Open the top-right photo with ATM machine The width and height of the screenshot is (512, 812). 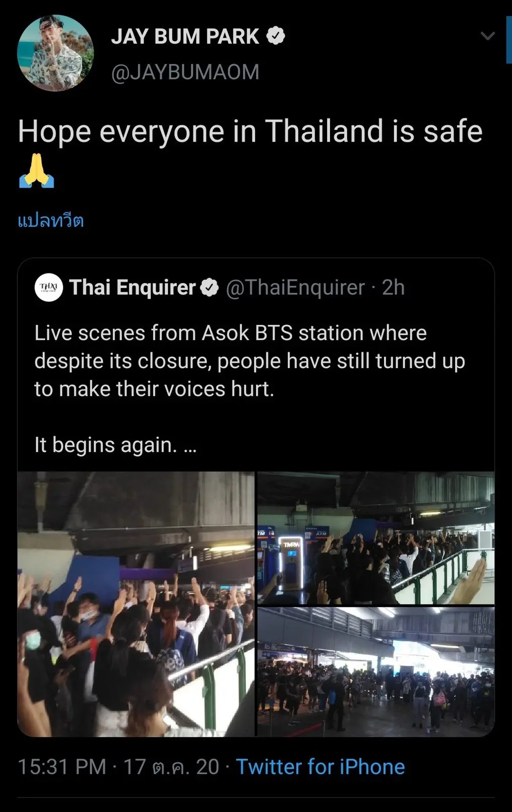376,537
